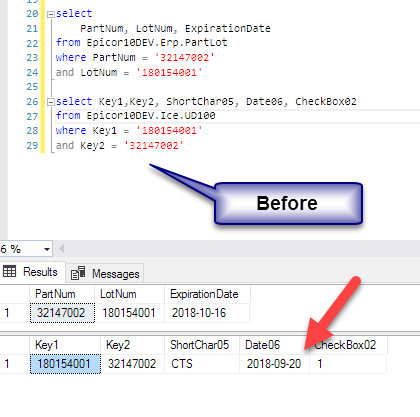The image size is (420, 417).
Task: Click the Messages tab icon
Action: point(78,273)
